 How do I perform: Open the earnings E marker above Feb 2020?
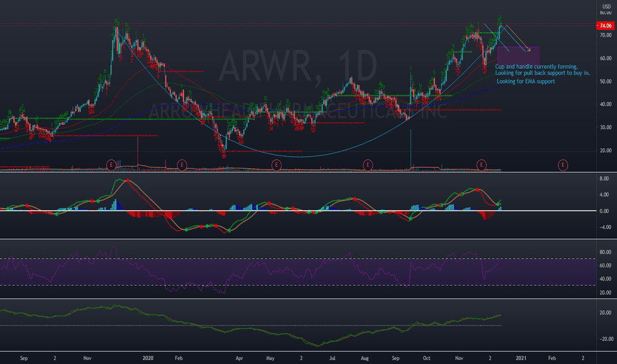click(182, 165)
